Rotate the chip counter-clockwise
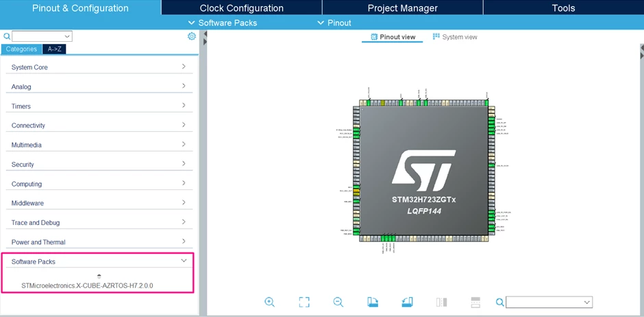644x317 pixels. [407, 302]
